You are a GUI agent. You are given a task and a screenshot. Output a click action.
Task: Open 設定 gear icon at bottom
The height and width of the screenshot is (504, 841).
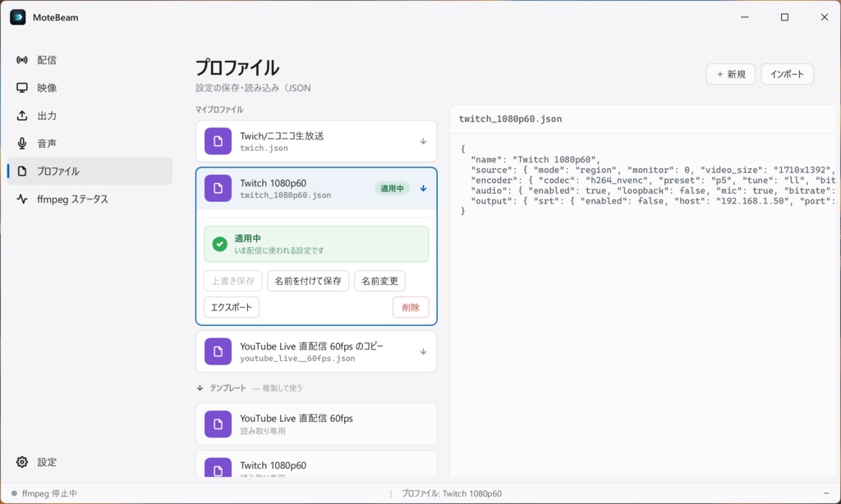22,462
